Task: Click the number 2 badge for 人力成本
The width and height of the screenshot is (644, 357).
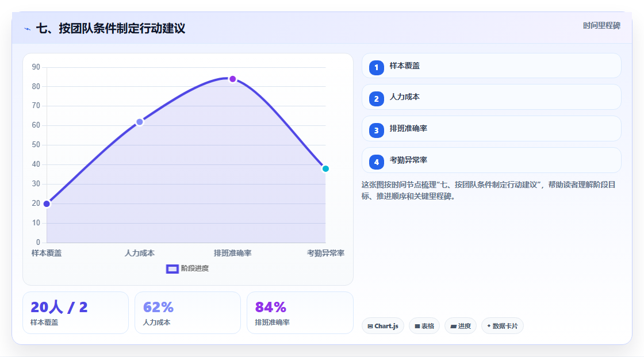Action: [x=376, y=99]
